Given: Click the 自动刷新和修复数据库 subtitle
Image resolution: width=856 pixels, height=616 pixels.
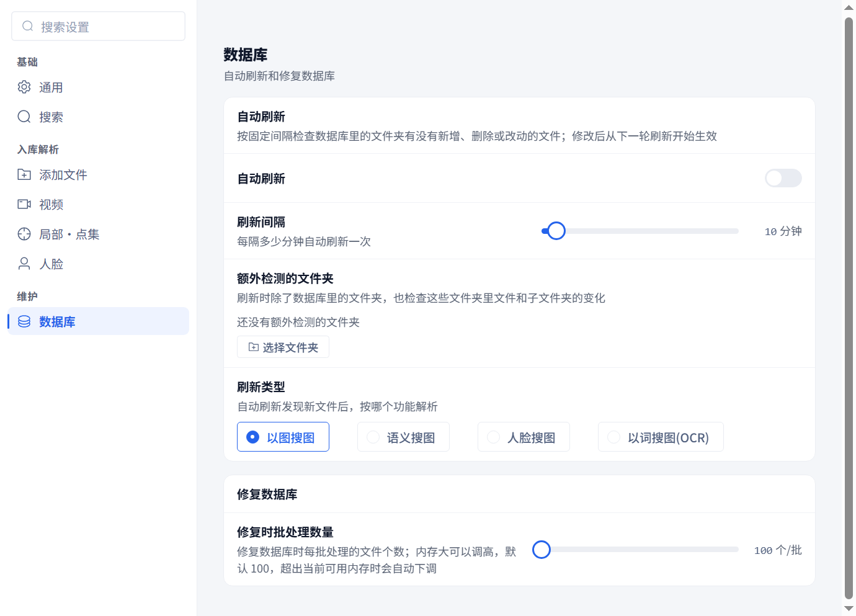Looking at the screenshot, I should pyautogui.click(x=279, y=76).
